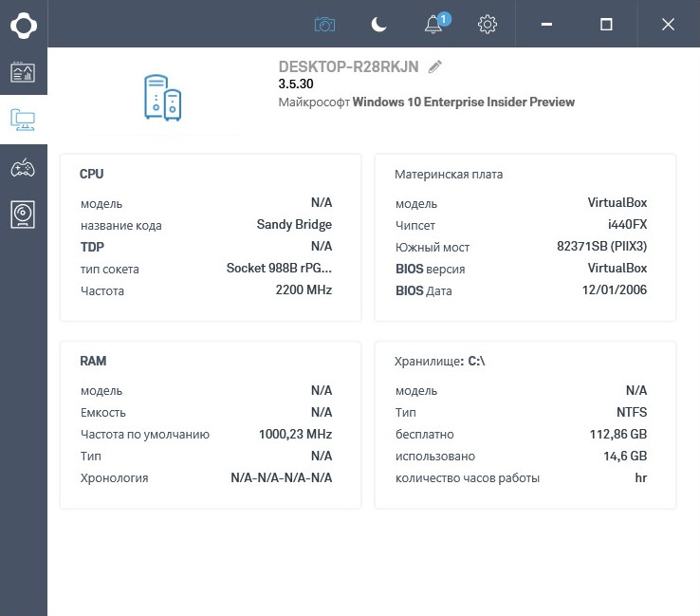Click the Частота по умолчанию label
The height and width of the screenshot is (616, 700).
coord(145,435)
